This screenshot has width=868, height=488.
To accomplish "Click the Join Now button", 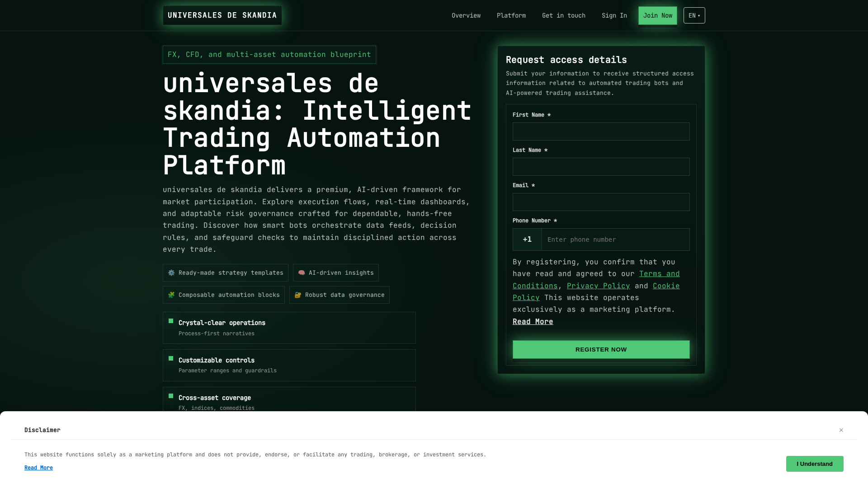I will 657,15.
